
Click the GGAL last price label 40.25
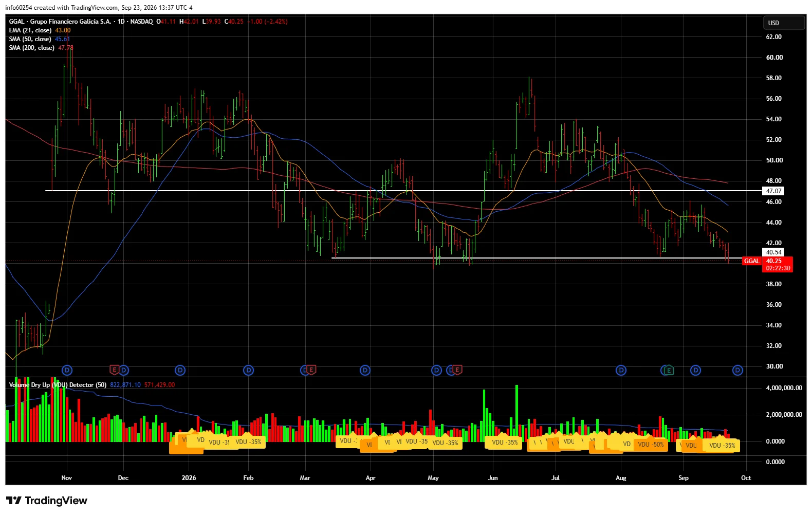(x=774, y=261)
